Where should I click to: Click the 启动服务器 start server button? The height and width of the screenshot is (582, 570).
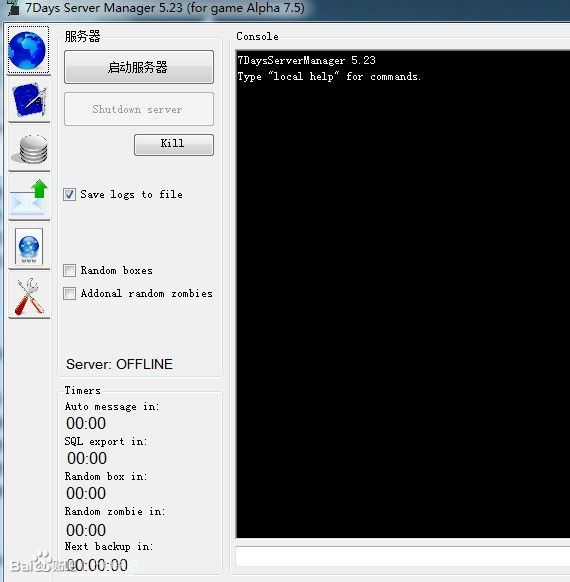(139, 67)
